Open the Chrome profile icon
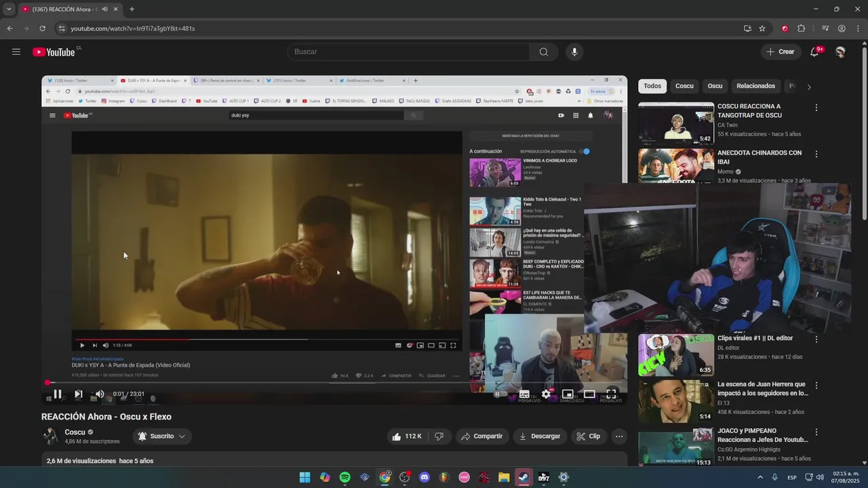Image resolution: width=868 pixels, height=488 pixels. tap(842, 28)
